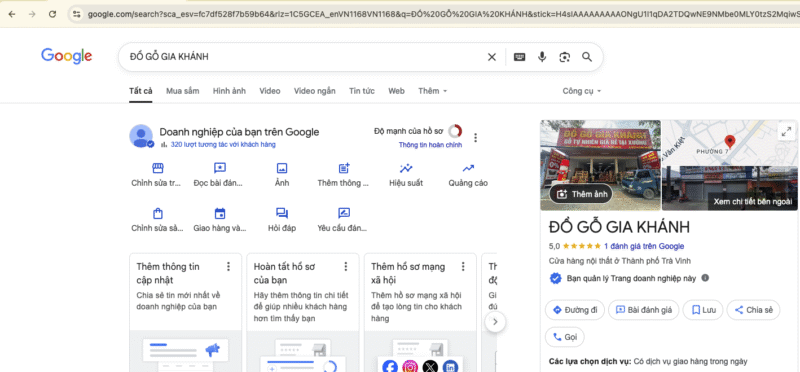Reload the page with refresh icon

tap(53, 14)
